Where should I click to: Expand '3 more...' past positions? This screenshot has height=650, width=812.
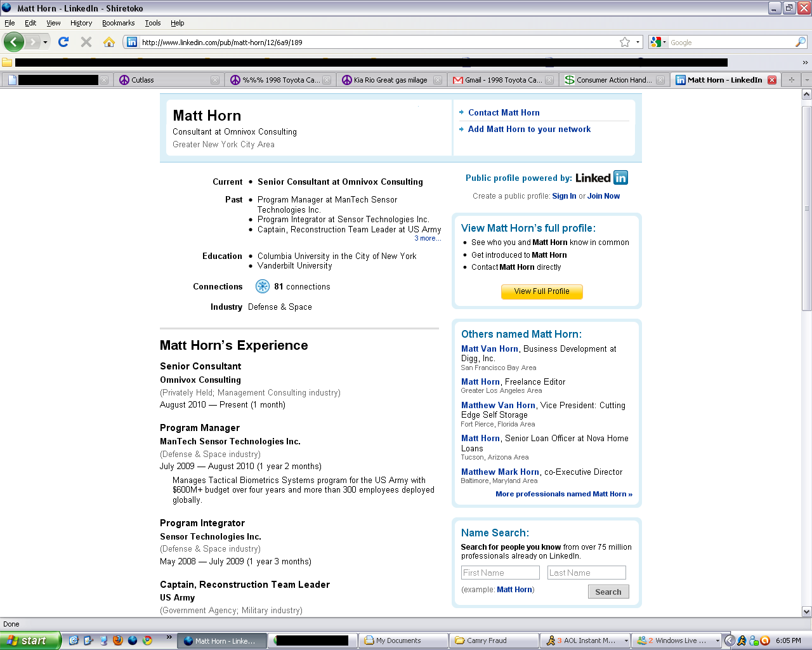coord(428,239)
